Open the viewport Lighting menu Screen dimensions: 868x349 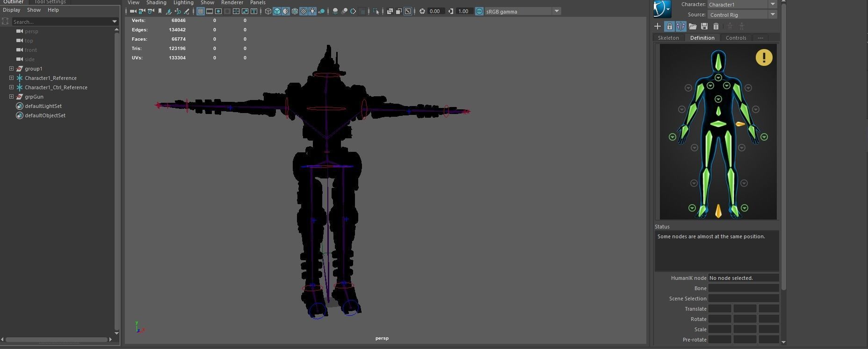coord(183,3)
